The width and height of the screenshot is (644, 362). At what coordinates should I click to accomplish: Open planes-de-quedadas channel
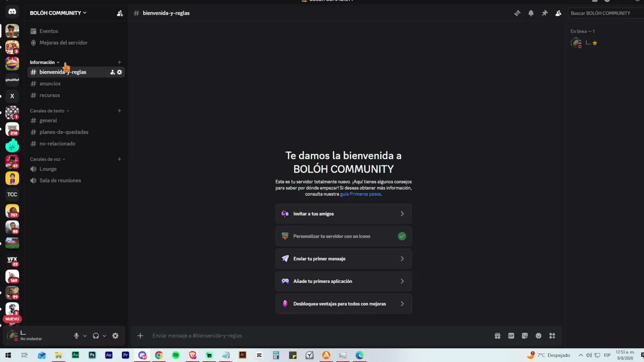pos(76,132)
